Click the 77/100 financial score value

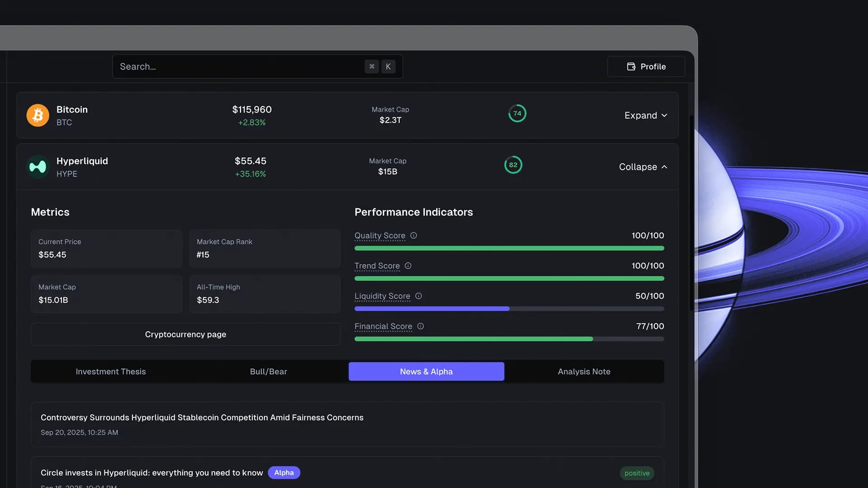[650, 326]
